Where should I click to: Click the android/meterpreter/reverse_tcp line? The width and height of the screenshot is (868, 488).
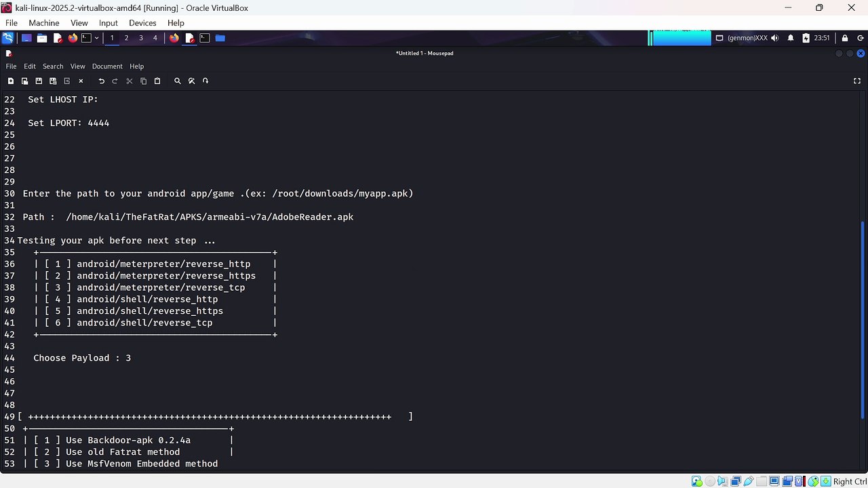coord(161,287)
